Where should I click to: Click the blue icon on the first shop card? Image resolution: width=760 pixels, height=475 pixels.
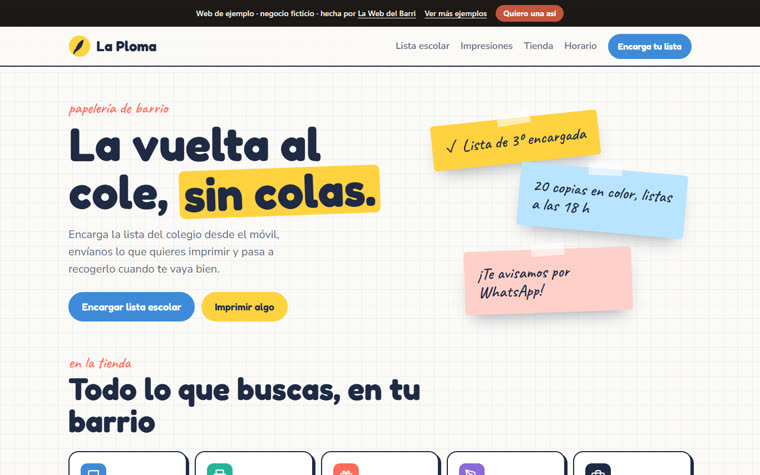click(93, 469)
